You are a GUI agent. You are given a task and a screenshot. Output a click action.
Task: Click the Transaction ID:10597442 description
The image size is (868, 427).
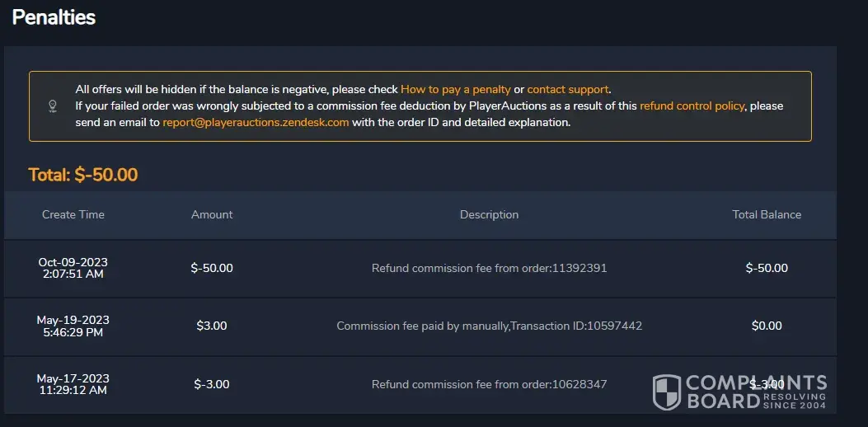tap(489, 326)
